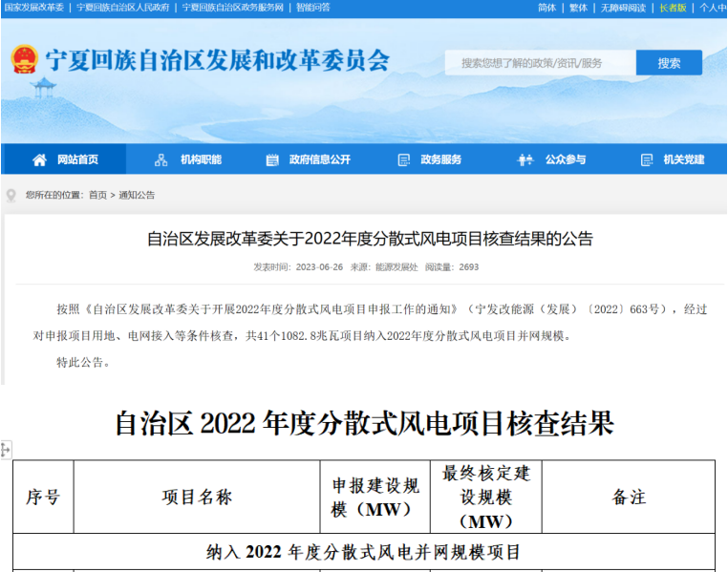Open the 政府信息公开 menu

(319, 159)
